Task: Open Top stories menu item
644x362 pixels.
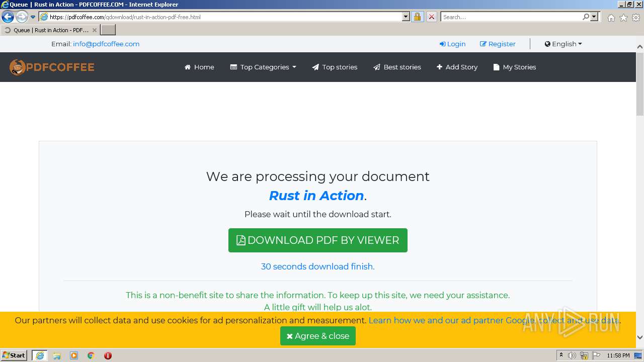Action: click(x=335, y=67)
